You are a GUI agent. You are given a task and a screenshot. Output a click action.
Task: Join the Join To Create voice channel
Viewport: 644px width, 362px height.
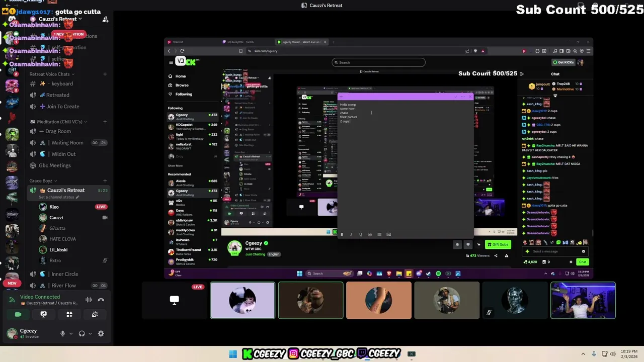68,107
